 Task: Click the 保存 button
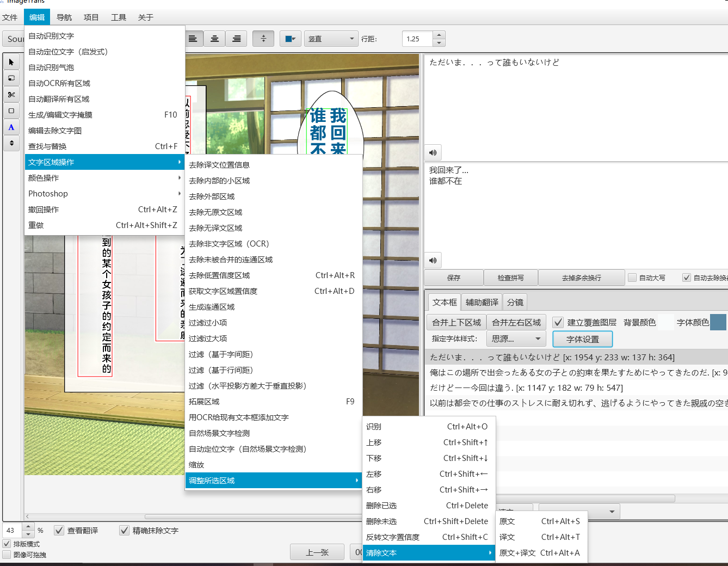coord(454,278)
